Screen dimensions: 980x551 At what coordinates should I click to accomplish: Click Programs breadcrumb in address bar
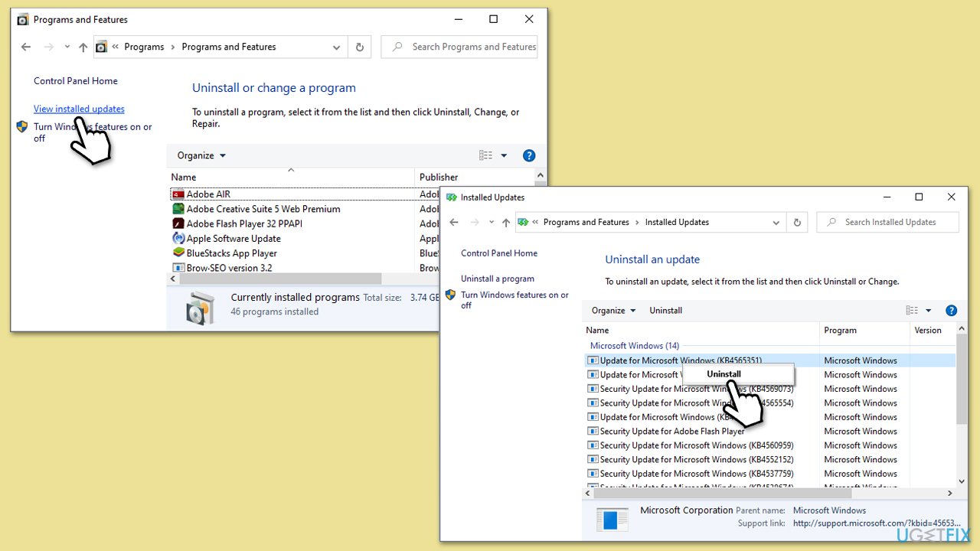coord(144,47)
